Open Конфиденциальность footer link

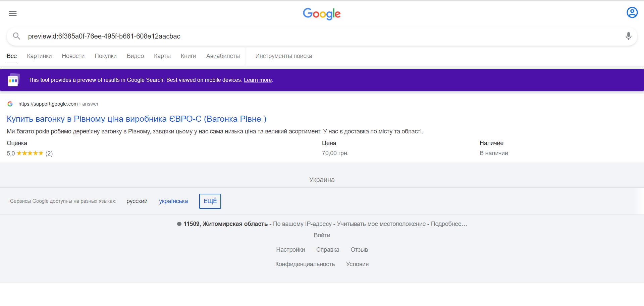305,264
